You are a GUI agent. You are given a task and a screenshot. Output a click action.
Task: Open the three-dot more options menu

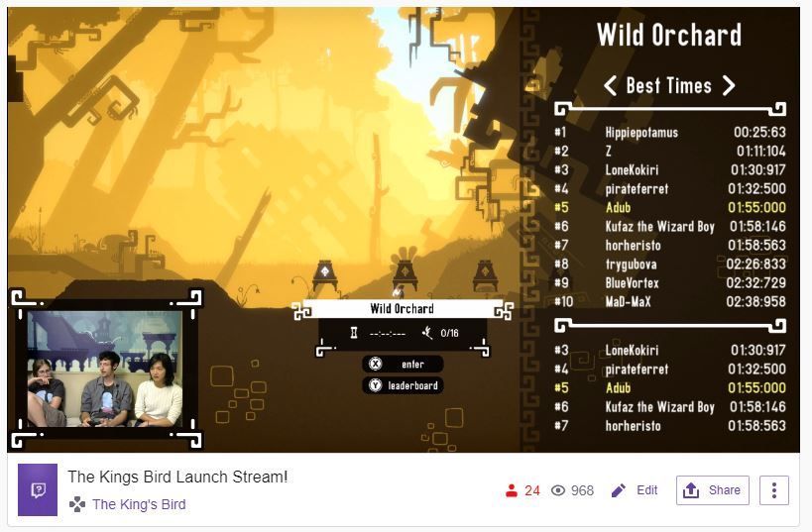(x=774, y=490)
